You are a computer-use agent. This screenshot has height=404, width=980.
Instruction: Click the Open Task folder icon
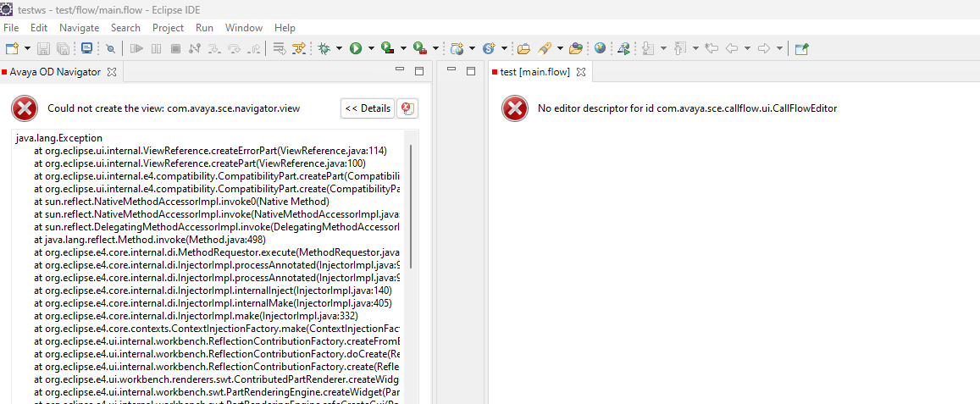tap(576, 48)
